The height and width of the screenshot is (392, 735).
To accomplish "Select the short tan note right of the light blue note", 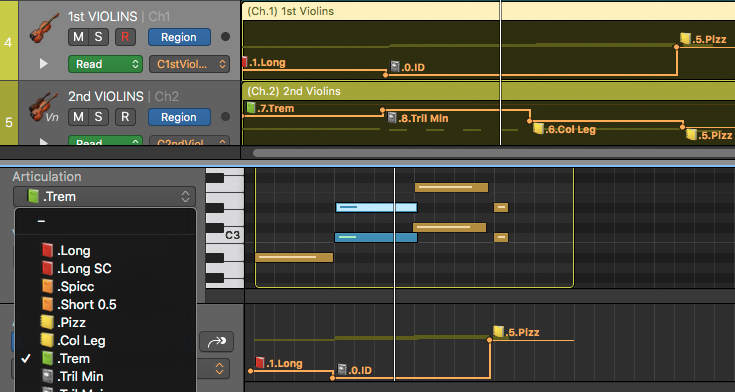I will tap(501, 207).
